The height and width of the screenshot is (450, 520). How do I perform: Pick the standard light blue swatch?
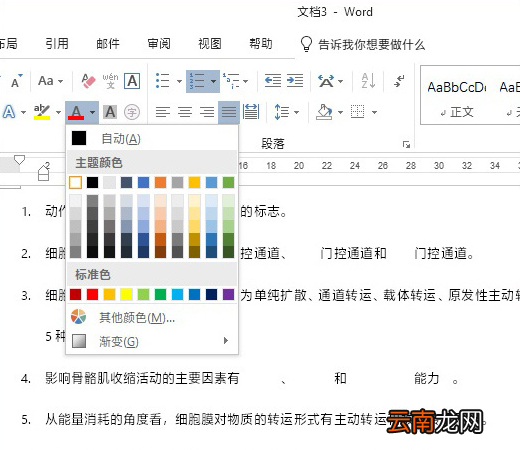click(x=177, y=295)
